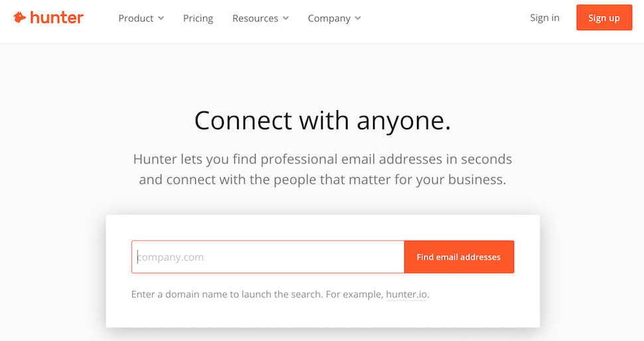Click the Sign in link

pyautogui.click(x=544, y=18)
